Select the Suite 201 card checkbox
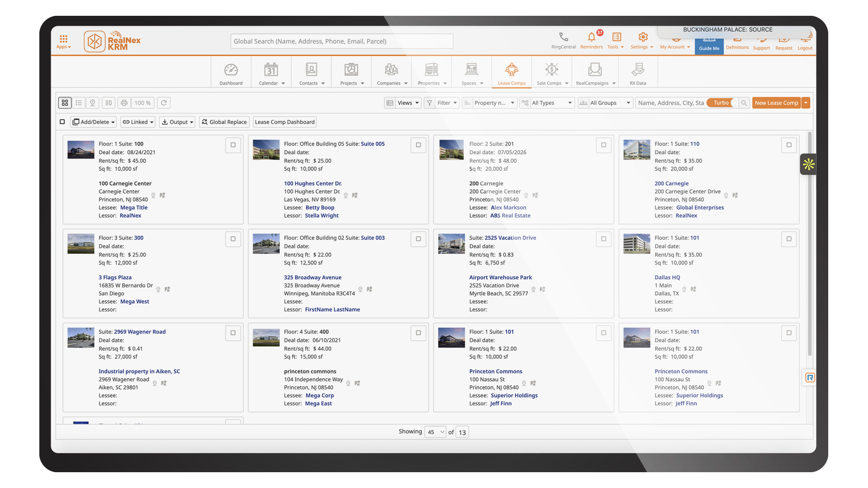 coord(604,145)
